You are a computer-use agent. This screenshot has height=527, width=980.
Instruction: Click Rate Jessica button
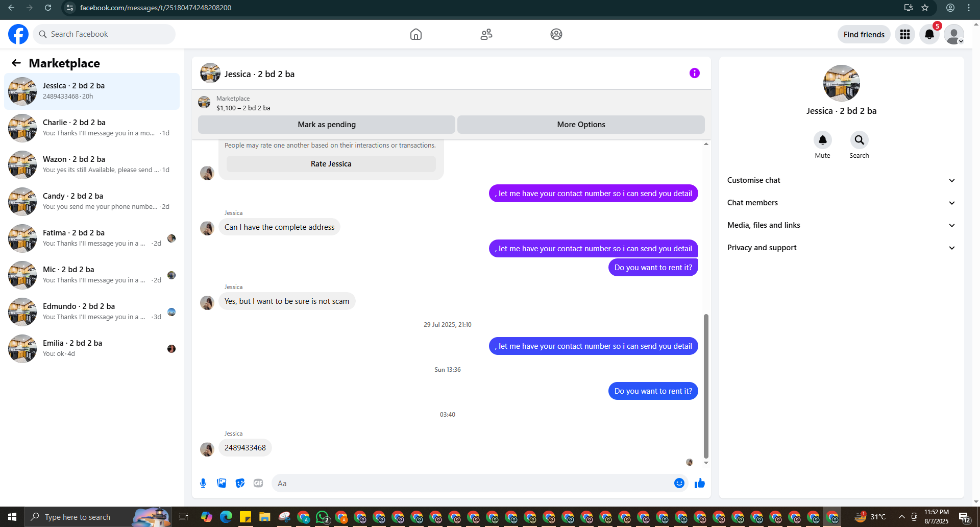point(331,164)
